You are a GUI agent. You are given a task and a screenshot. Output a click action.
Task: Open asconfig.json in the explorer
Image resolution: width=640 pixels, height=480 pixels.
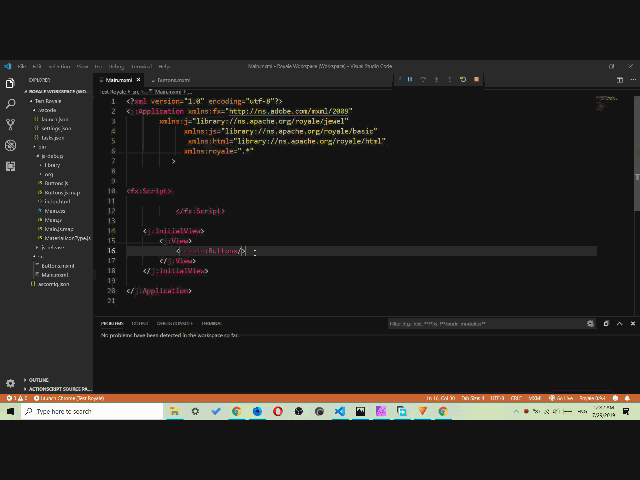point(53,284)
